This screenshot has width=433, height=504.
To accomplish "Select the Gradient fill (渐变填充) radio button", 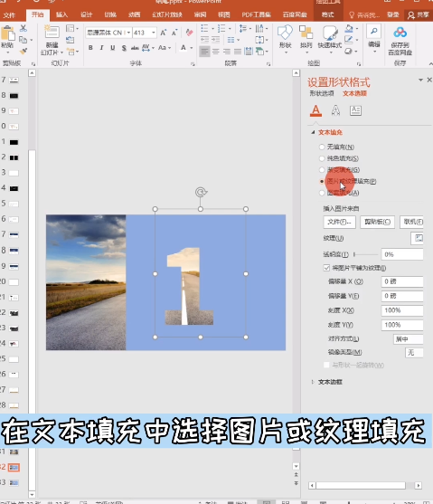I will click(x=322, y=170).
